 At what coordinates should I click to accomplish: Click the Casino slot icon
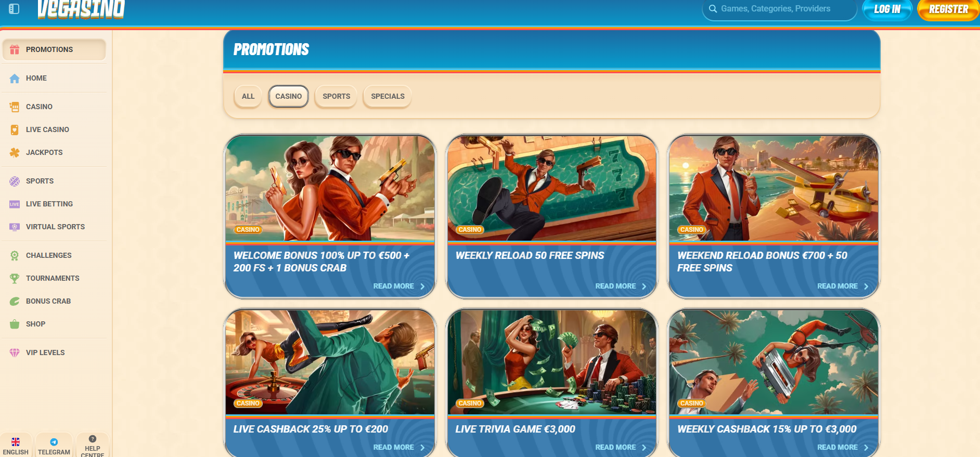coord(15,107)
